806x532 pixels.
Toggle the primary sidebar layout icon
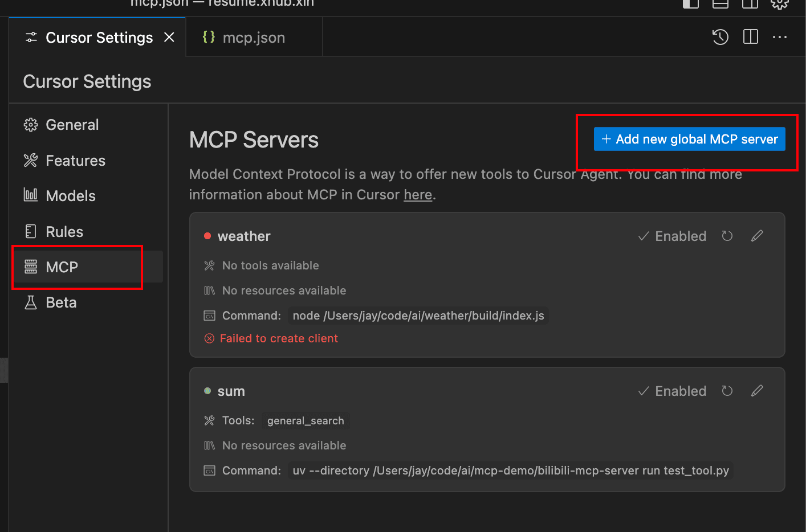[x=691, y=3]
